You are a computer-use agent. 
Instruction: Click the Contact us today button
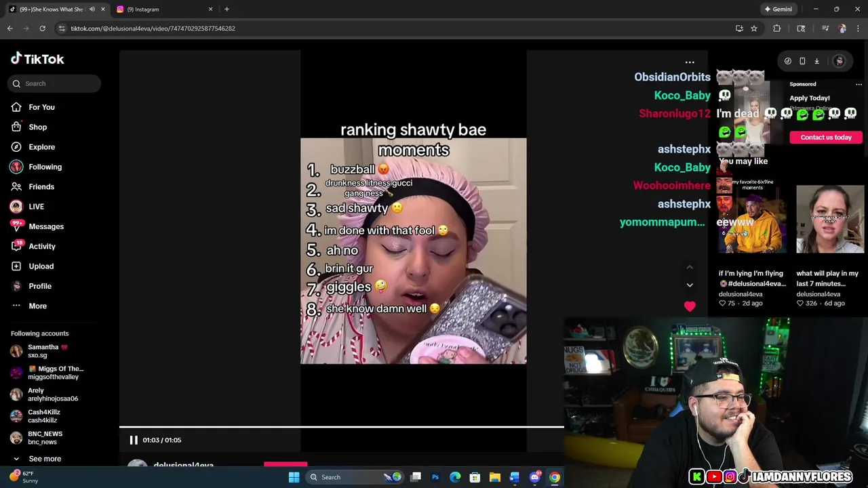826,137
